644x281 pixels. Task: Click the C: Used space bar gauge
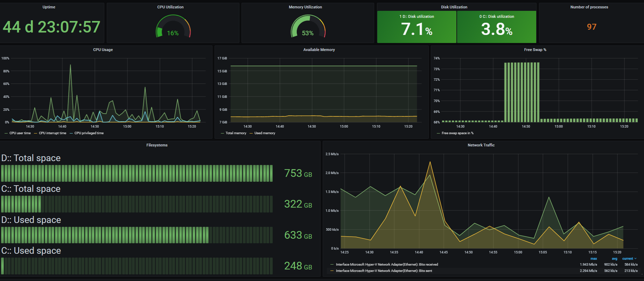[x=137, y=266]
